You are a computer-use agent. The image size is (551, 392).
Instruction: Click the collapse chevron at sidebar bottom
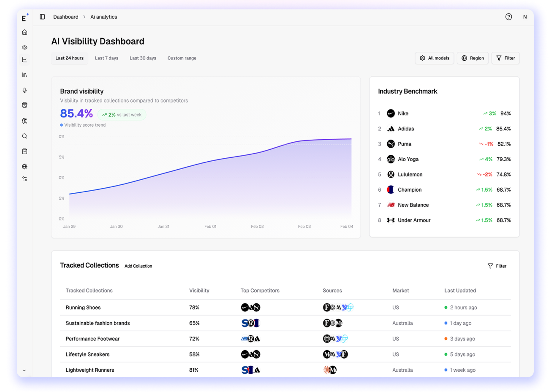(24, 371)
